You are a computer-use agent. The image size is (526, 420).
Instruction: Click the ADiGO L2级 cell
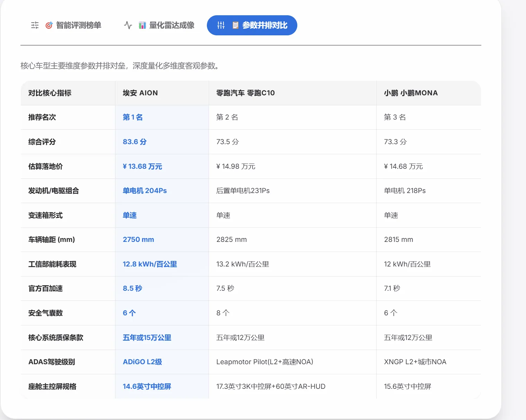coord(162,362)
